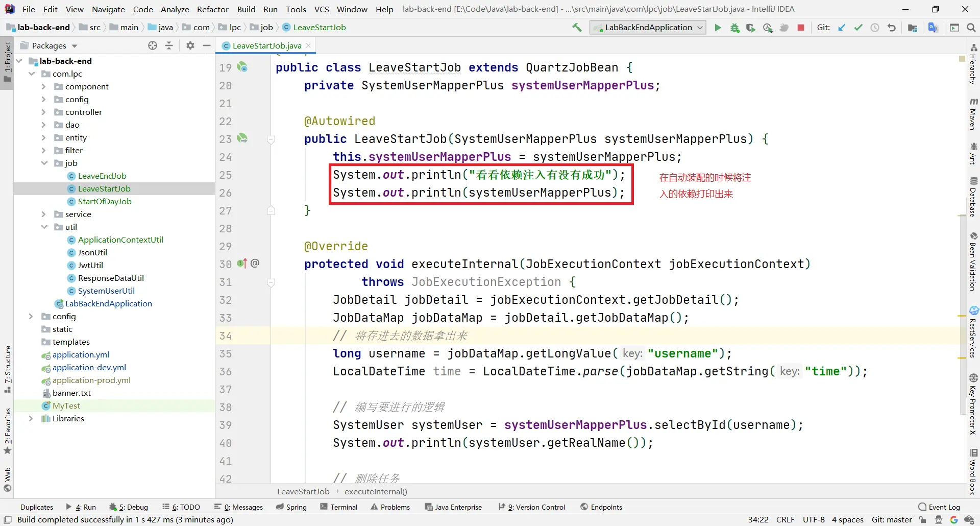Open LeaveEndJob class in the tree

tap(102, 176)
